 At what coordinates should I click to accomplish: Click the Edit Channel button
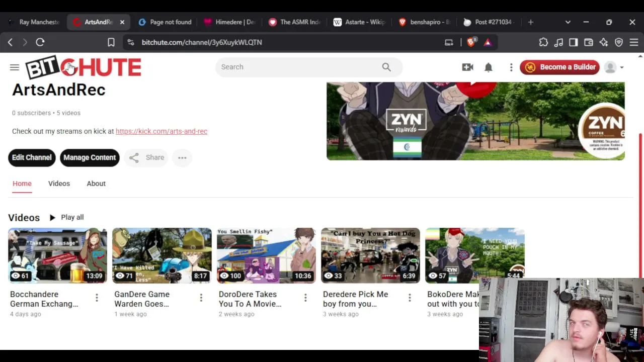[32, 158]
